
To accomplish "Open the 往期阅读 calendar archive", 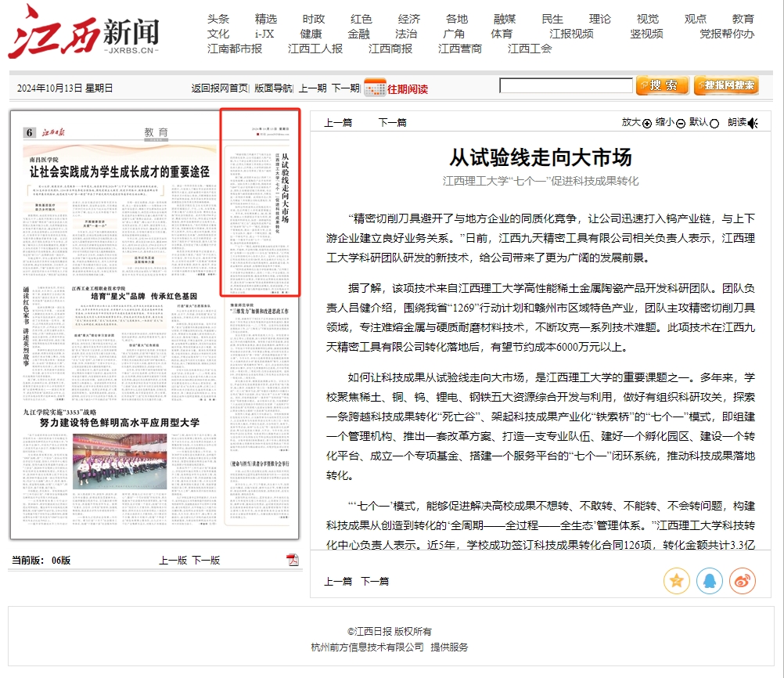I will click(397, 88).
